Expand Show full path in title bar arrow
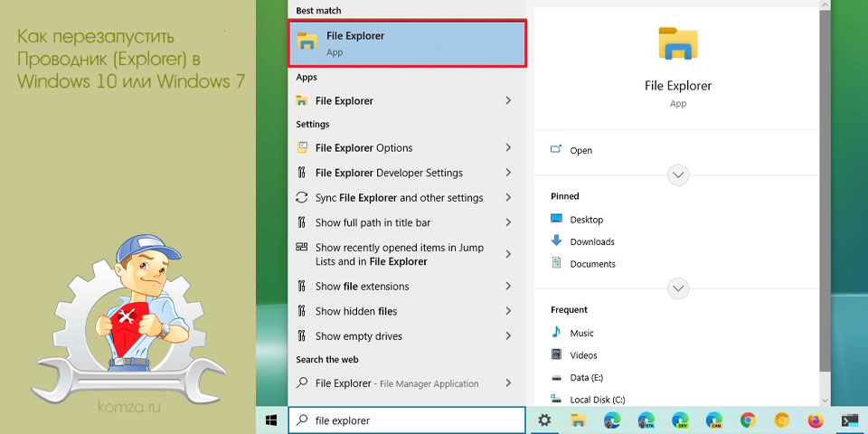This screenshot has height=434, width=868. [508, 222]
